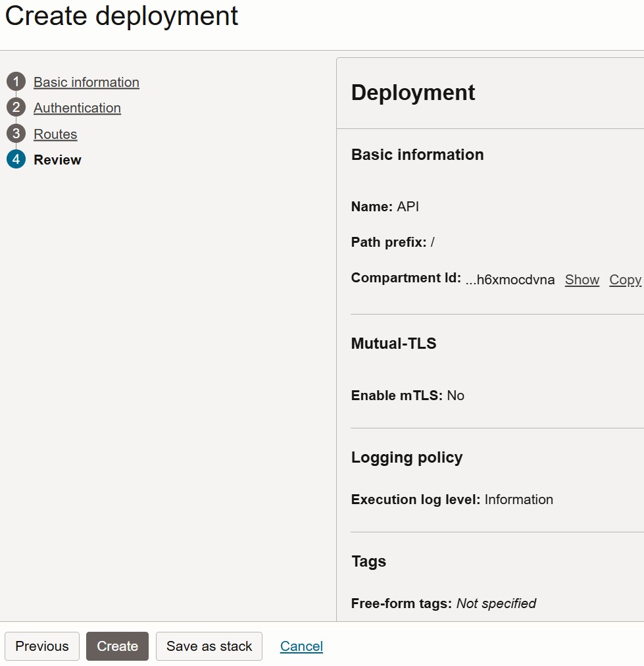Open the Authentication step link

pos(77,108)
